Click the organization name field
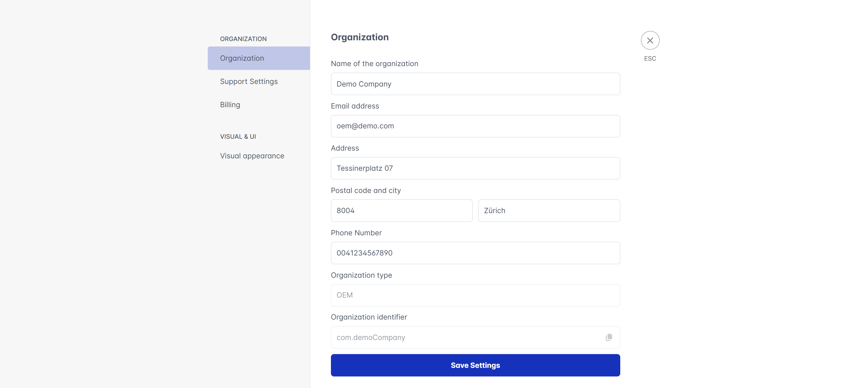The height and width of the screenshot is (388, 868). [x=475, y=84]
